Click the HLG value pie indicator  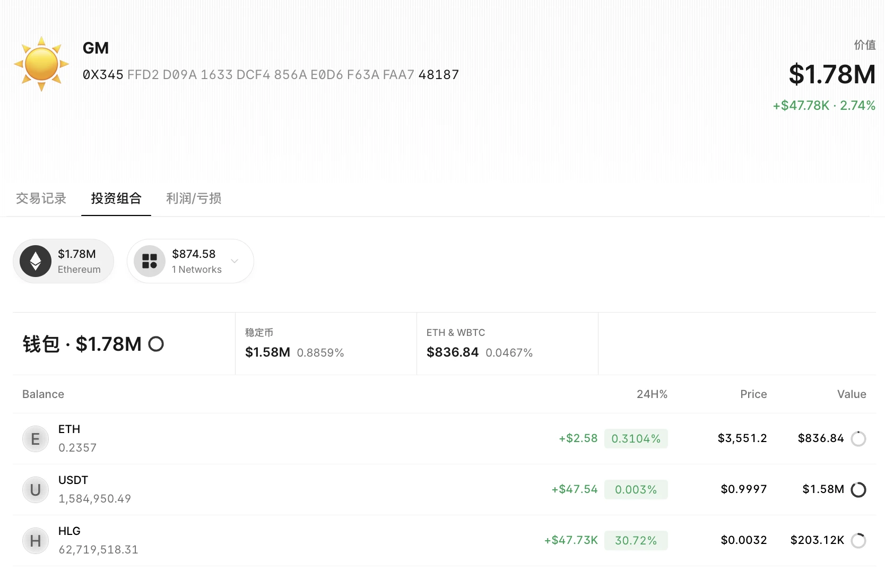tap(858, 541)
